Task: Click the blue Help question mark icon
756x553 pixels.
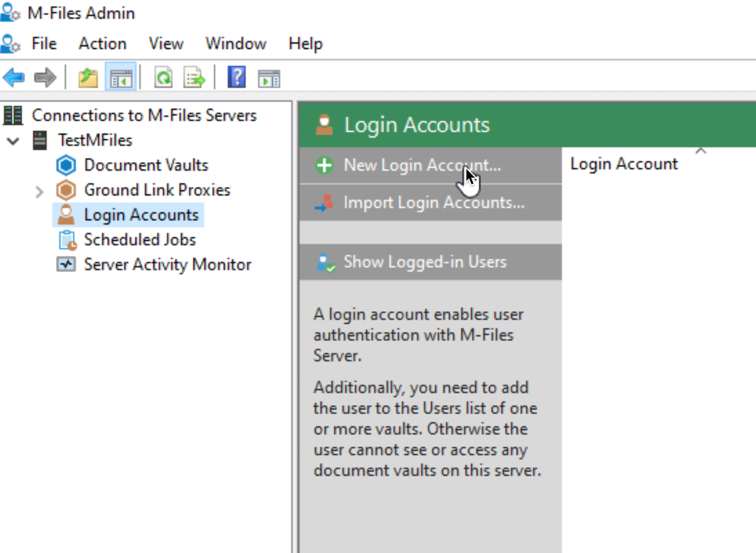Action: point(236,78)
